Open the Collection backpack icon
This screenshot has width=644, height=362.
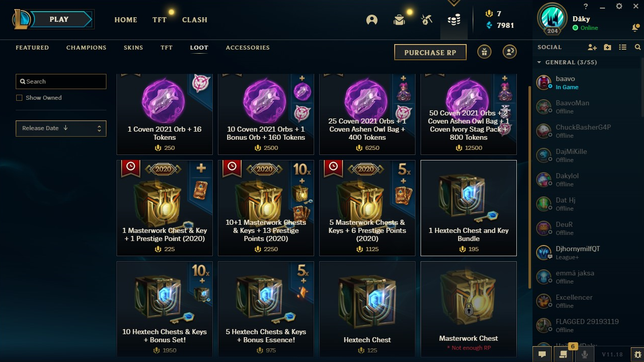pyautogui.click(x=399, y=20)
